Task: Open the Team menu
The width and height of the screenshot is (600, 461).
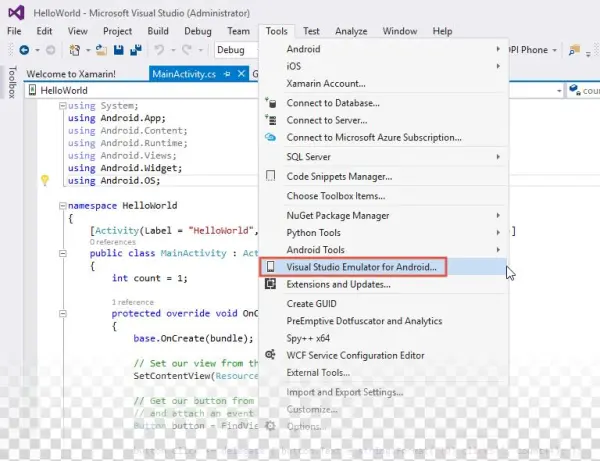Action: click(x=238, y=31)
